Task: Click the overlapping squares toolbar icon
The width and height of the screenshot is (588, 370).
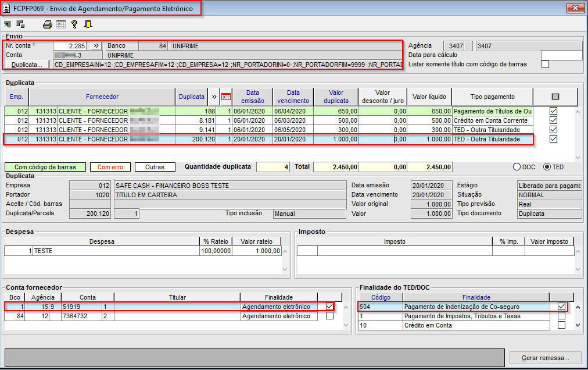Action: coord(20,24)
